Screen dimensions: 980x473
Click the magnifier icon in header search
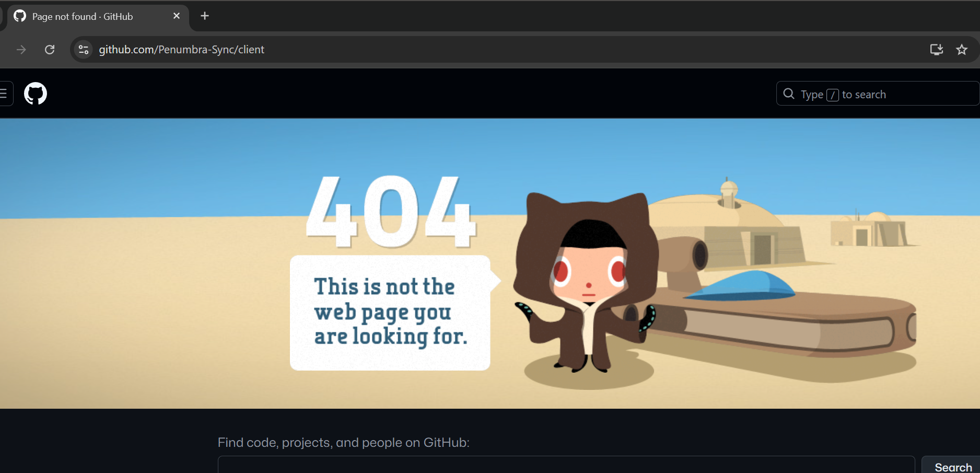[789, 94]
